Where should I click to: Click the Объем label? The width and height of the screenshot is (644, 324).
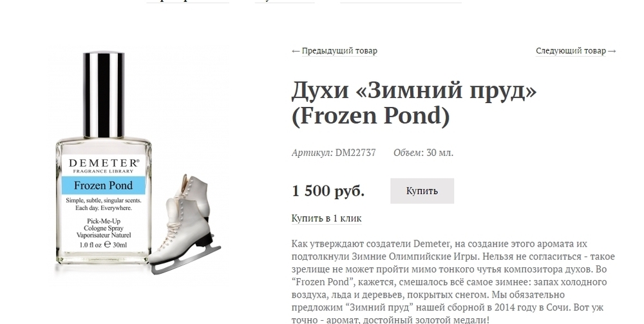coord(408,153)
